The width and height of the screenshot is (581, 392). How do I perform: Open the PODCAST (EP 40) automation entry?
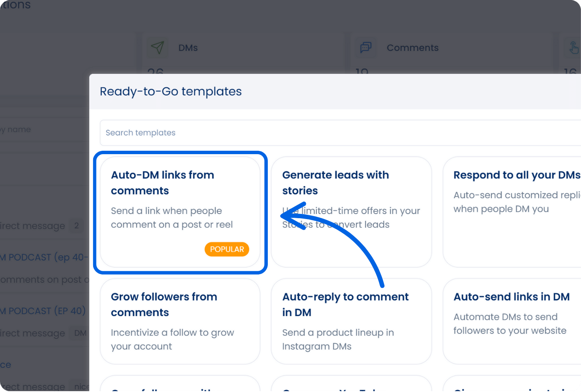[x=43, y=311]
